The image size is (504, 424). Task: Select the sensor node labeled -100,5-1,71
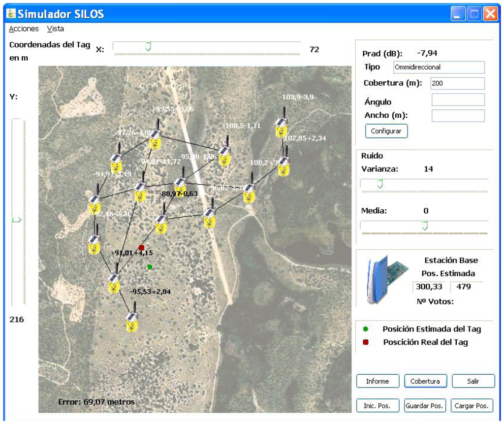[x=224, y=156]
